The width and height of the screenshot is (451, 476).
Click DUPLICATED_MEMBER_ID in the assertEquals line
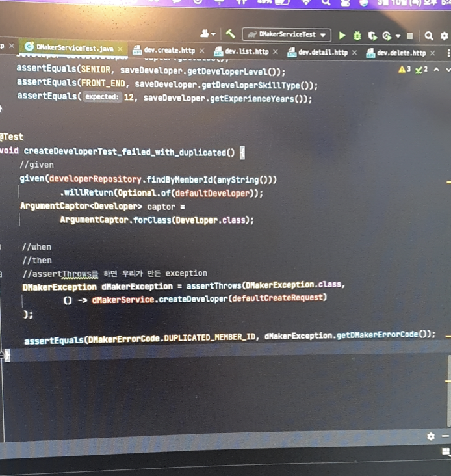[x=209, y=337]
